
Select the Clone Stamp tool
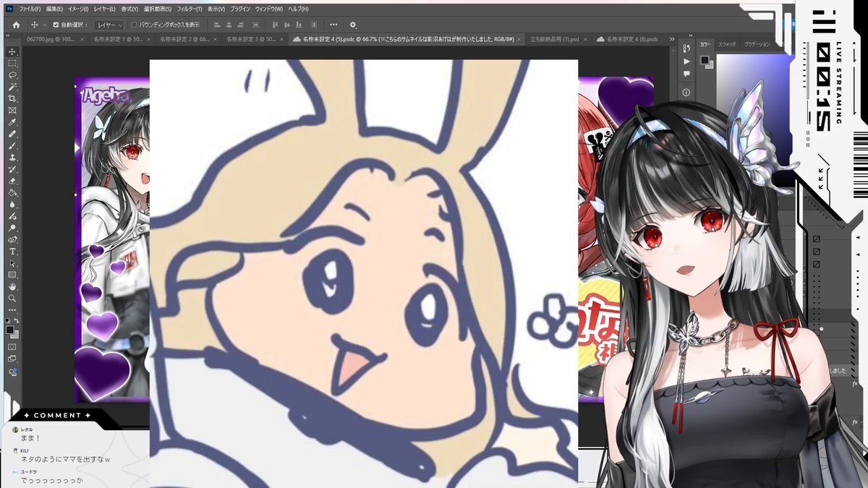(x=12, y=158)
